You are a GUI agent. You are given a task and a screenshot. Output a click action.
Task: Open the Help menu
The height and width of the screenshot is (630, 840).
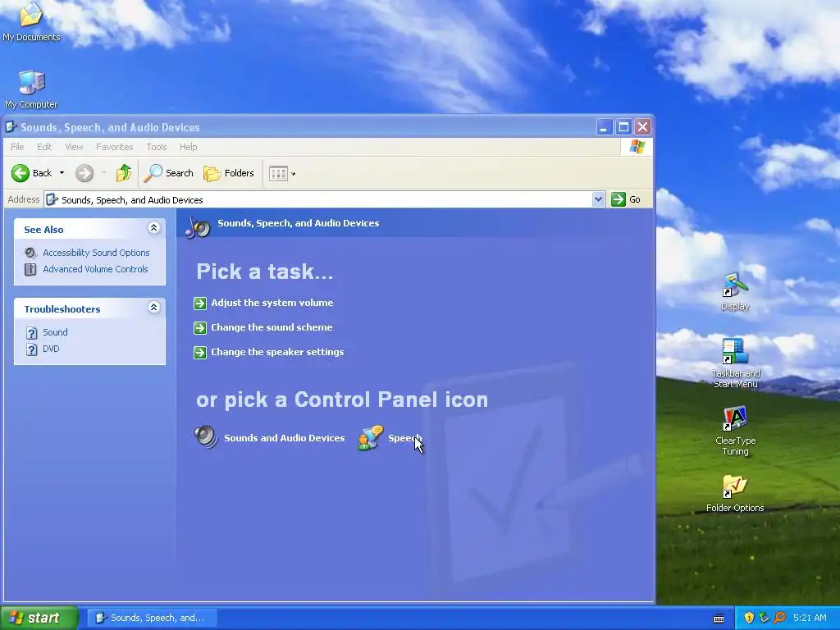point(188,147)
